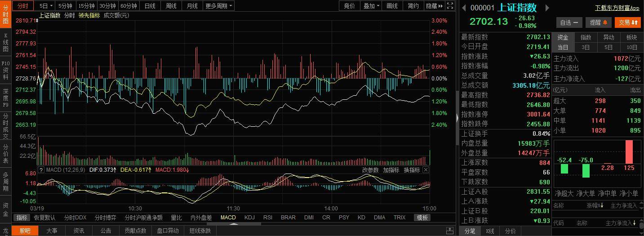Go to previous stock with left arrow

[x=464, y=8]
